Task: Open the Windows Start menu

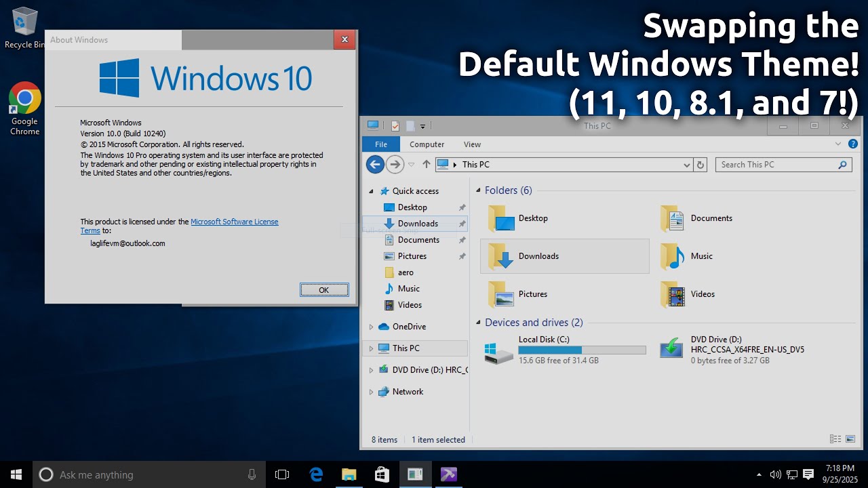Action: pyautogui.click(x=16, y=474)
